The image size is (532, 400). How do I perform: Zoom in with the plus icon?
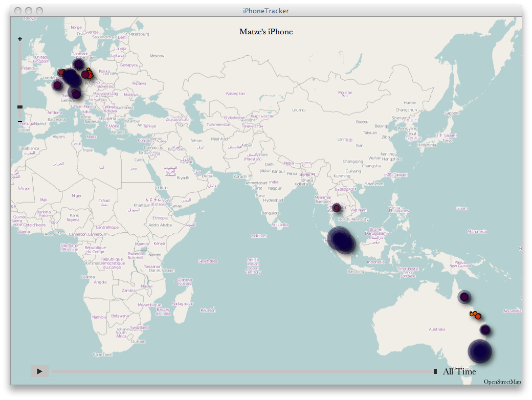(20, 39)
